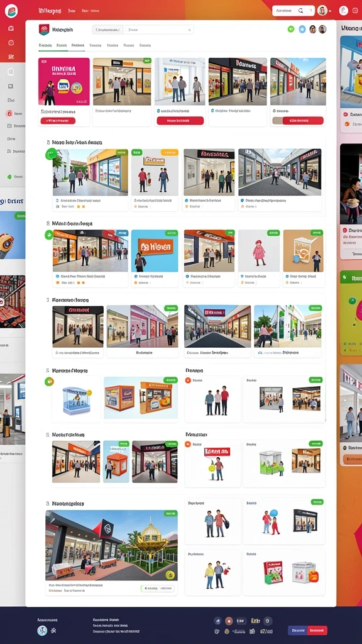
Task: Open the top bar profile avatar dropdown arrow
Action: 330,11
